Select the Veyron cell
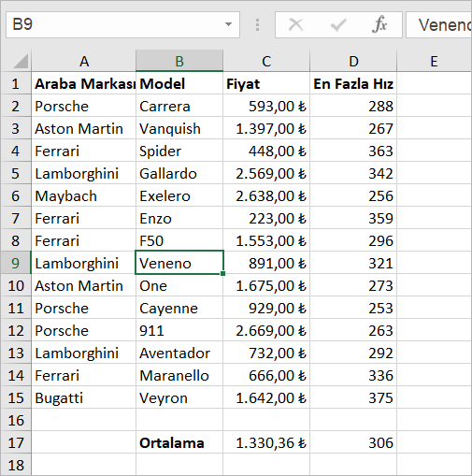Image resolution: width=472 pixels, height=476 pixels. tap(179, 397)
